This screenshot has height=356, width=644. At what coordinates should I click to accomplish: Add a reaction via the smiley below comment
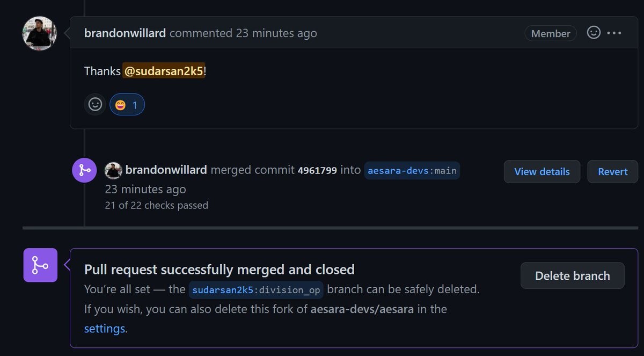click(95, 104)
